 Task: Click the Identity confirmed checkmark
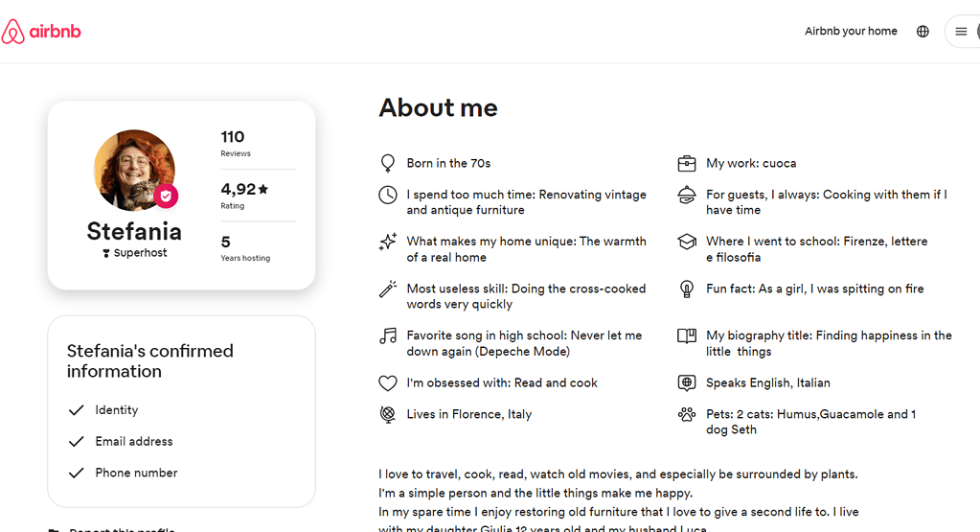click(77, 410)
